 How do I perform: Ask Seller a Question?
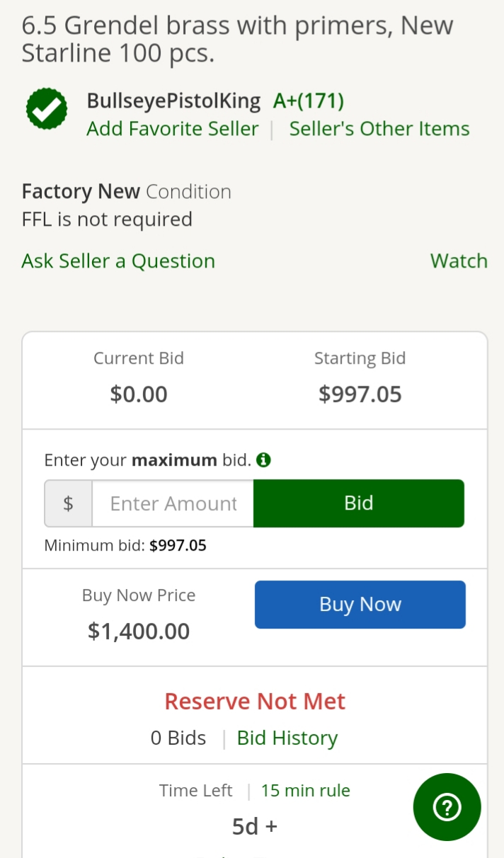coord(118,261)
